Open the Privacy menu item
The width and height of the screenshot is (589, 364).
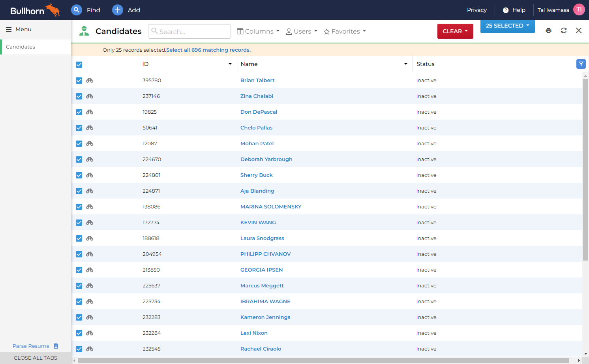(476, 10)
